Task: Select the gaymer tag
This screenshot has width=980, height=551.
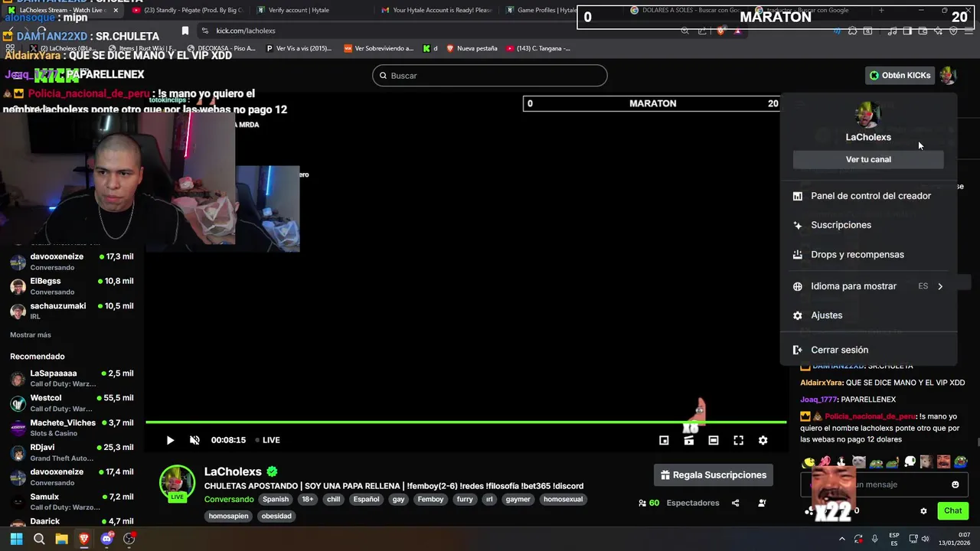Action: (x=518, y=499)
